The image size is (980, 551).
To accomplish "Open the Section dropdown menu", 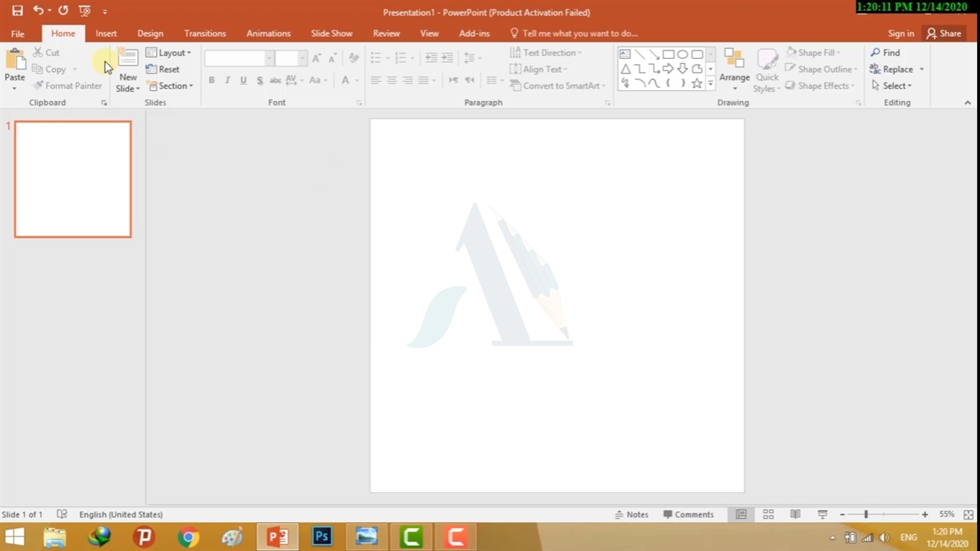I will (171, 86).
